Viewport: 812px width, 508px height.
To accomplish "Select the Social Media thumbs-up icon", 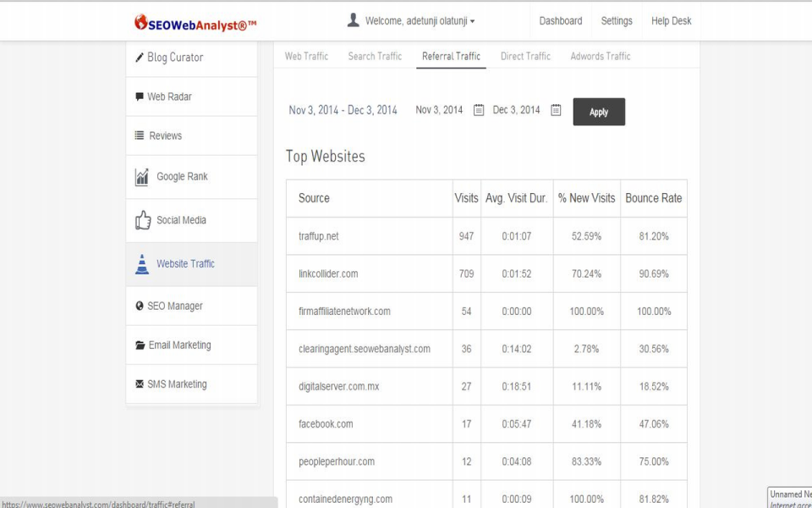I will 141,220.
